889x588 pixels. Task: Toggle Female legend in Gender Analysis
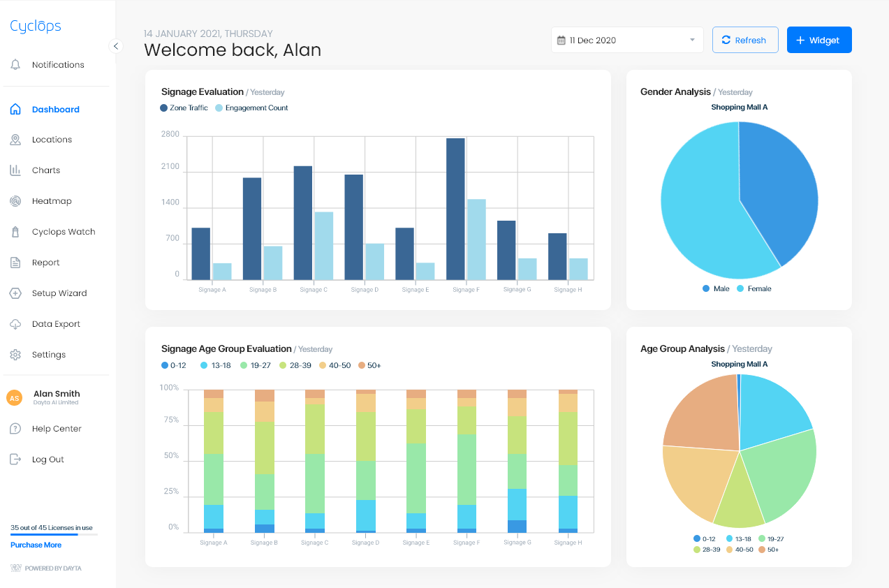coord(754,288)
